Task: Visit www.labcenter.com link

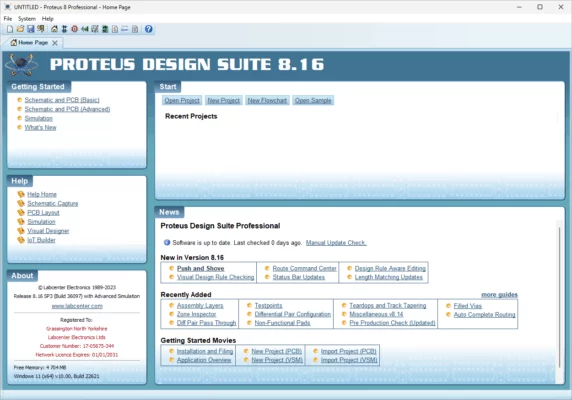Action: pos(77,306)
